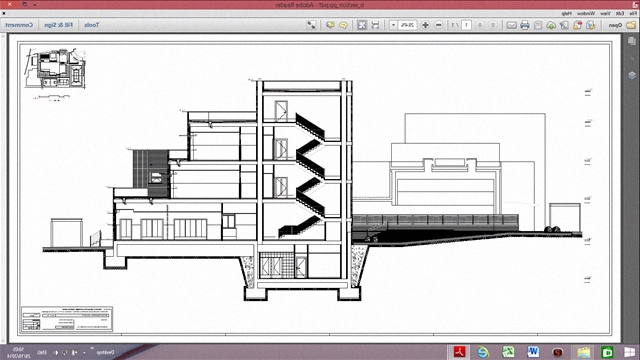Click the round plus Zoom in button

tap(425, 25)
